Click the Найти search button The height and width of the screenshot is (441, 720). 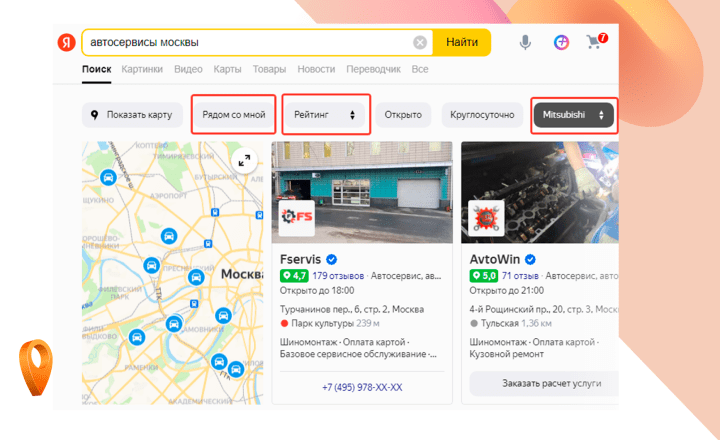coord(462,42)
